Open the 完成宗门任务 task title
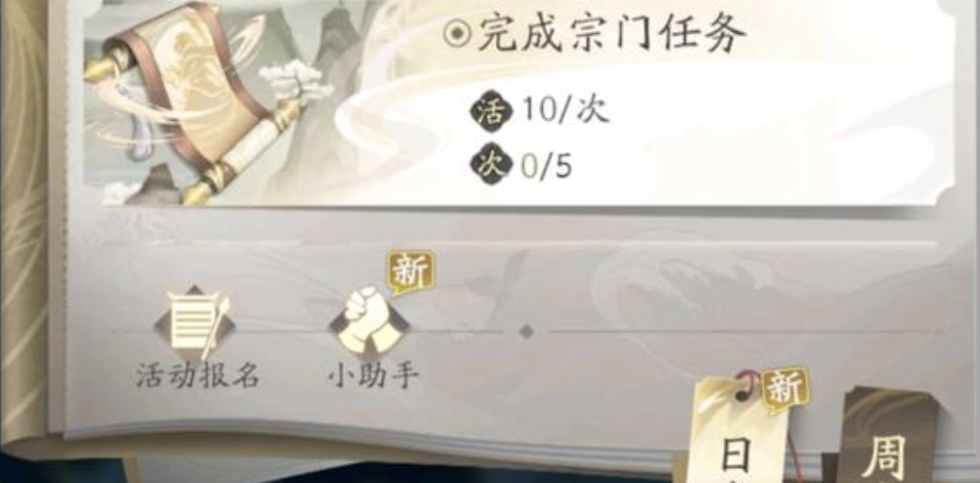The width and height of the screenshot is (980, 483). point(613,34)
